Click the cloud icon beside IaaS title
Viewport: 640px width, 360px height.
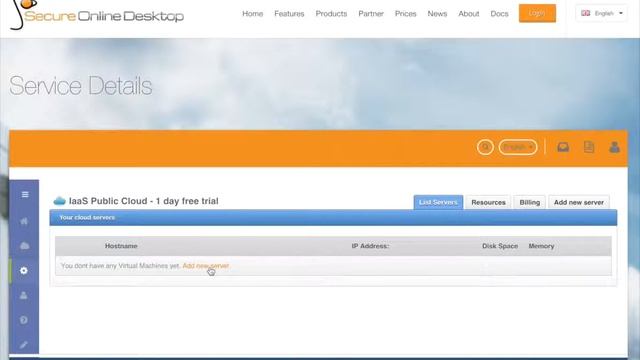[x=60, y=201]
